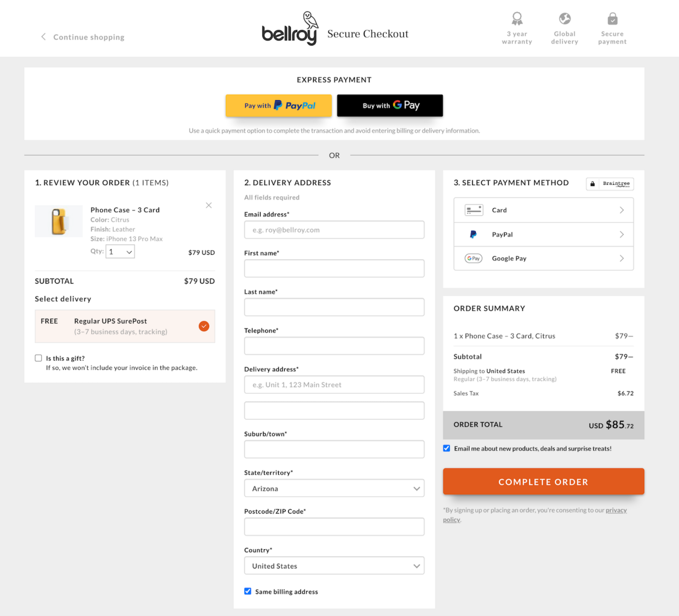
Task: Click the Phone Case product thumbnail
Action: pyautogui.click(x=59, y=221)
